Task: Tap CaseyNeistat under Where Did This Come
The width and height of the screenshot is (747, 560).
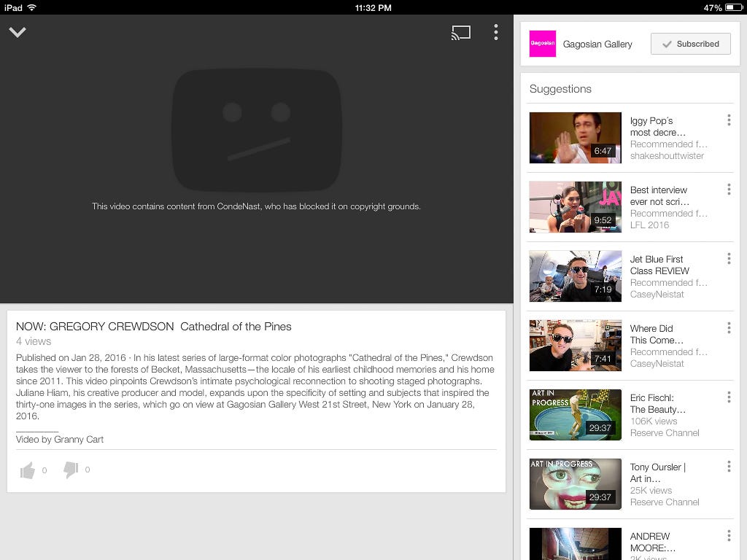Action: pyautogui.click(x=657, y=363)
